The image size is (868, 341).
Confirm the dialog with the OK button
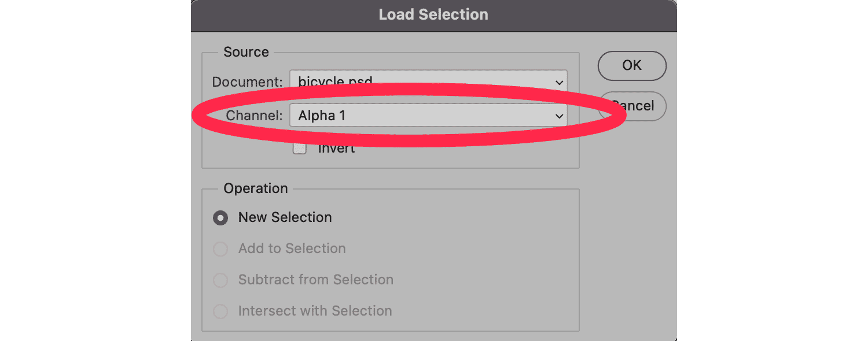tap(631, 65)
